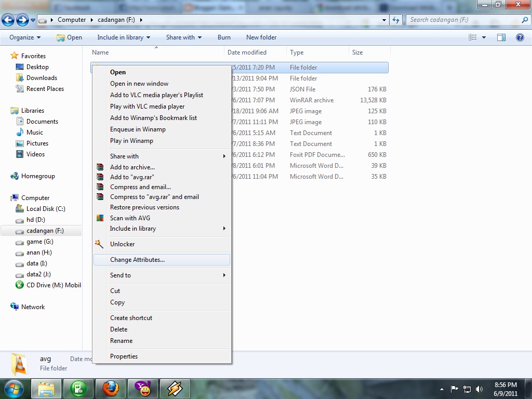Screen dimensions: 532x399
Task: Click the search magnifier icon
Action: [525, 20]
